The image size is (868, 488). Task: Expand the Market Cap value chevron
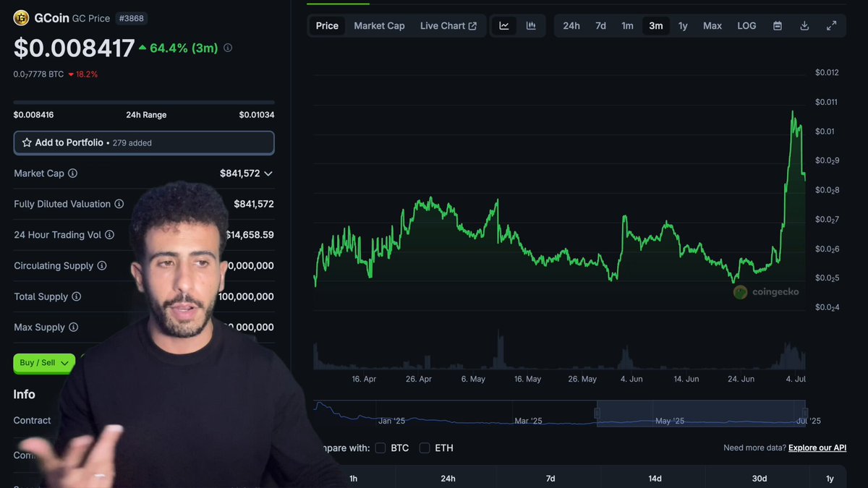pyautogui.click(x=268, y=174)
